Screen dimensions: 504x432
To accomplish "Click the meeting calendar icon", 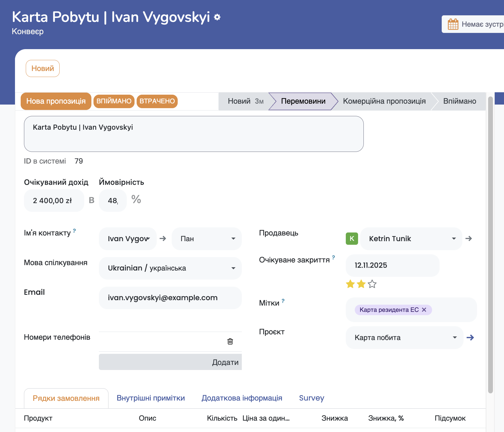I will click(x=453, y=24).
